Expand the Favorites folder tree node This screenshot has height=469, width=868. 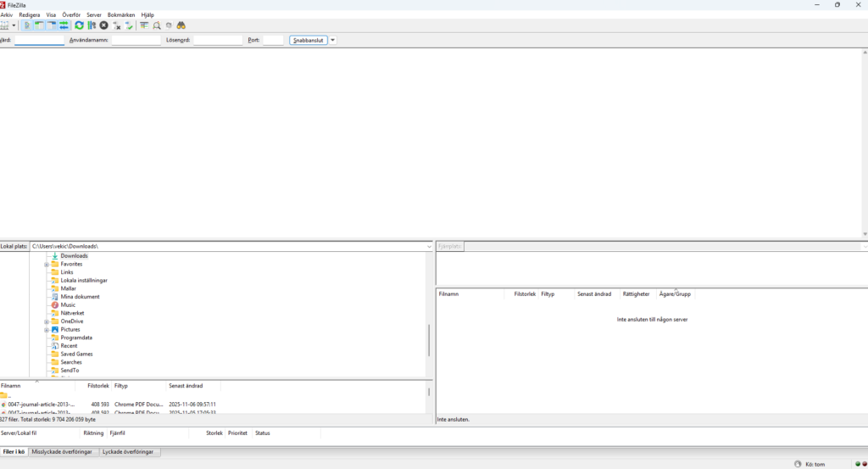(47, 264)
